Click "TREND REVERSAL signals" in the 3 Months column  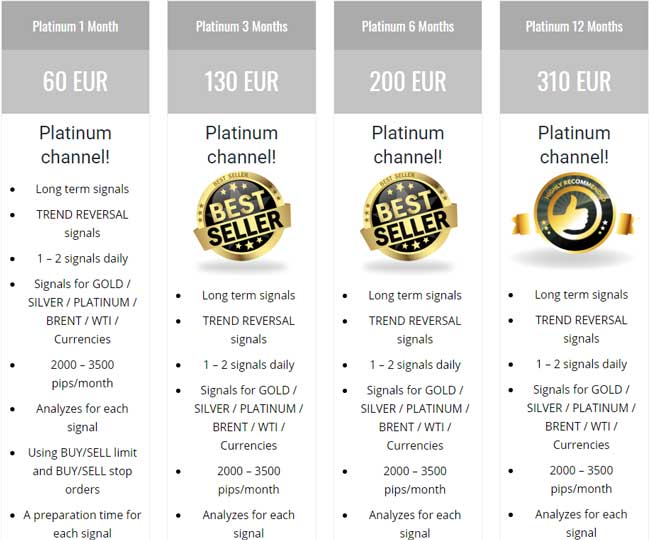[248, 330]
